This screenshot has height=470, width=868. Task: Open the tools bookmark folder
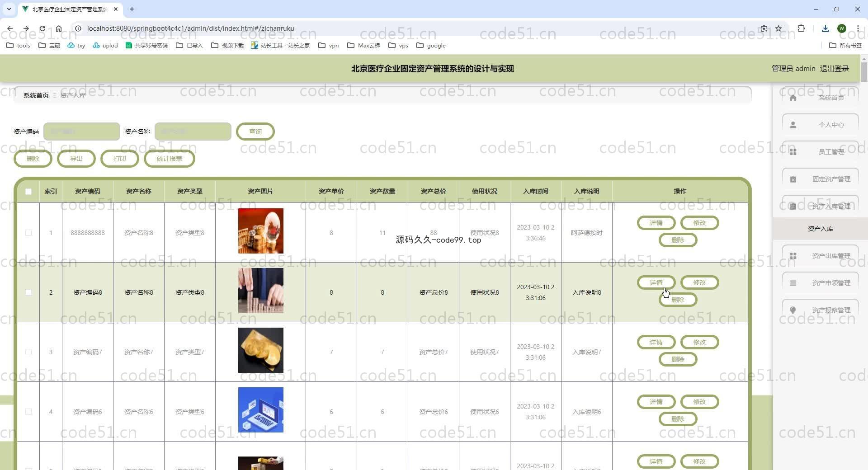[x=19, y=45]
